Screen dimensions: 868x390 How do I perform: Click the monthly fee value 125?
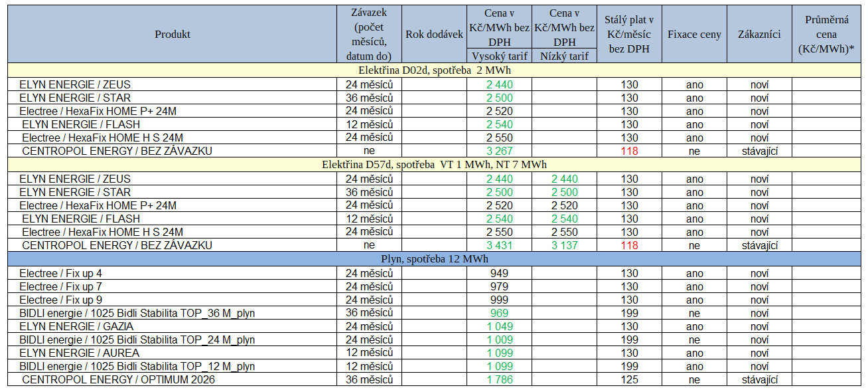click(x=629, y=379)
